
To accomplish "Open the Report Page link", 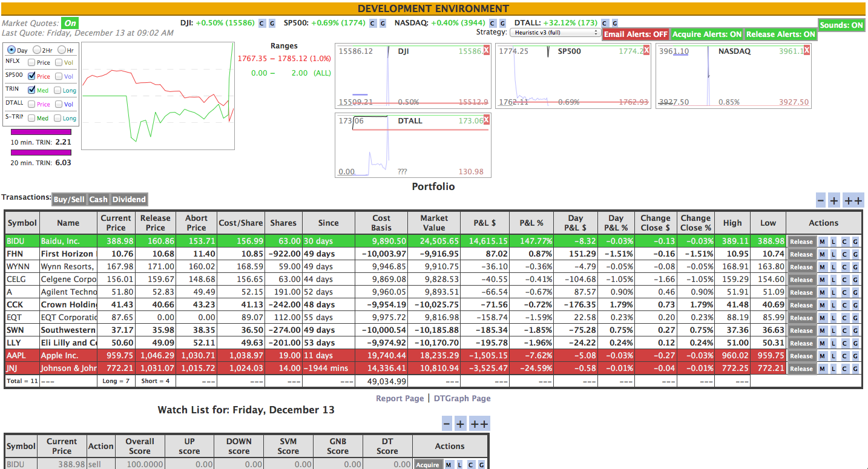I will coord(400,398).
